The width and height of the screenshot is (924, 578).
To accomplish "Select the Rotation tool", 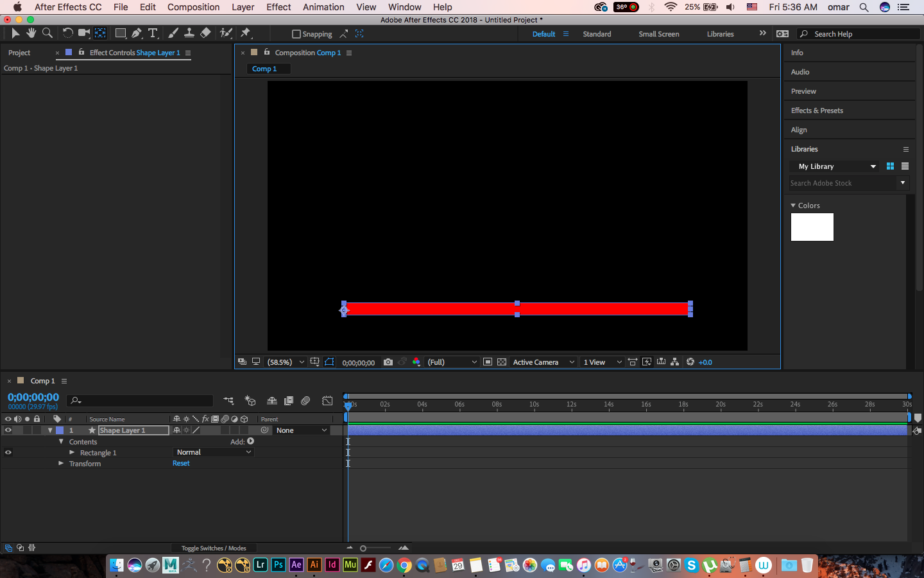I will pyautogui.click(x=67, y=33).
